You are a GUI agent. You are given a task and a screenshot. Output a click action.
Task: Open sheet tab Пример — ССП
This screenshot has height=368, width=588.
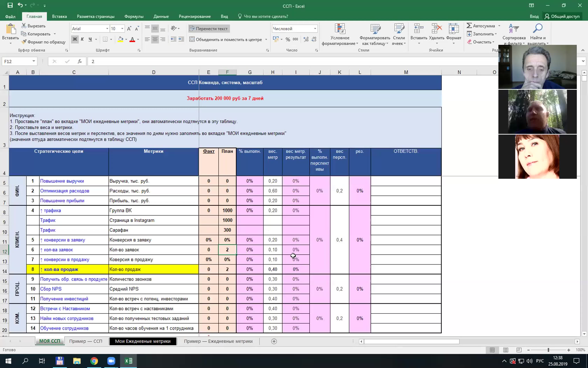86,341
